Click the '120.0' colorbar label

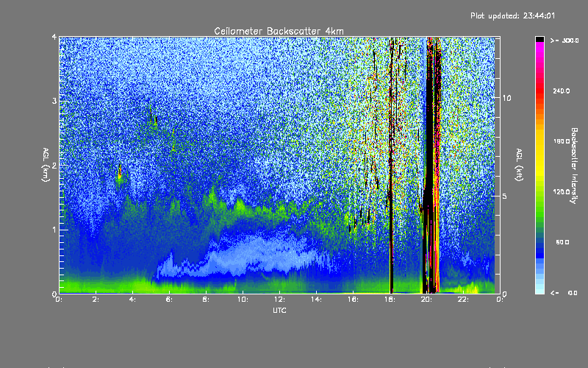pyautogui.click(x=562, y=192)
